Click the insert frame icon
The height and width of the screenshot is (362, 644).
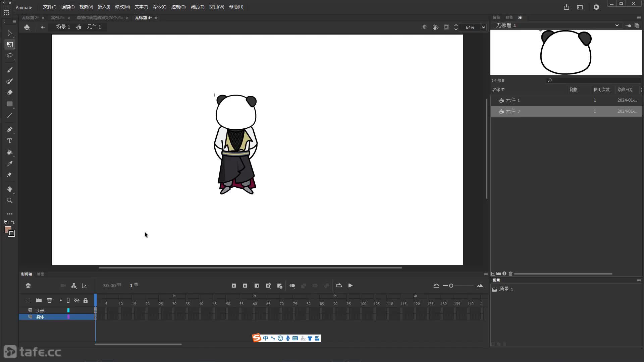tap(257, 286)
